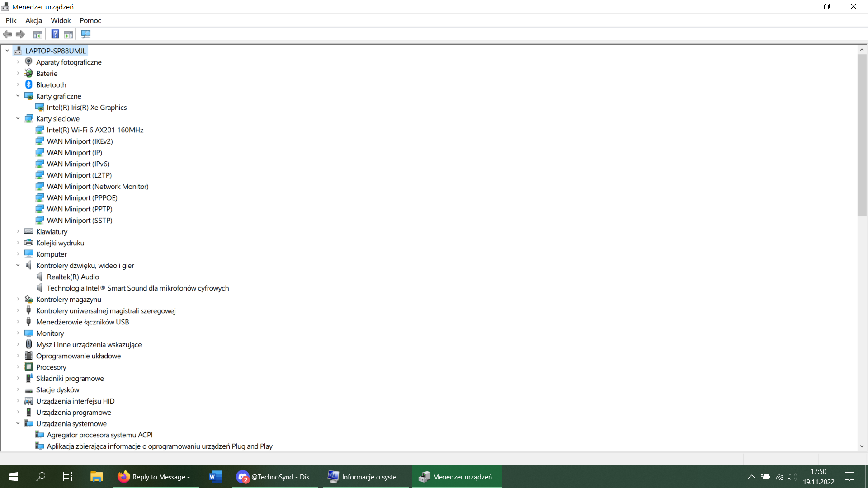Select the Realtek(R) Audio device
Screen dimensions: 868x488
pos(73,277)
